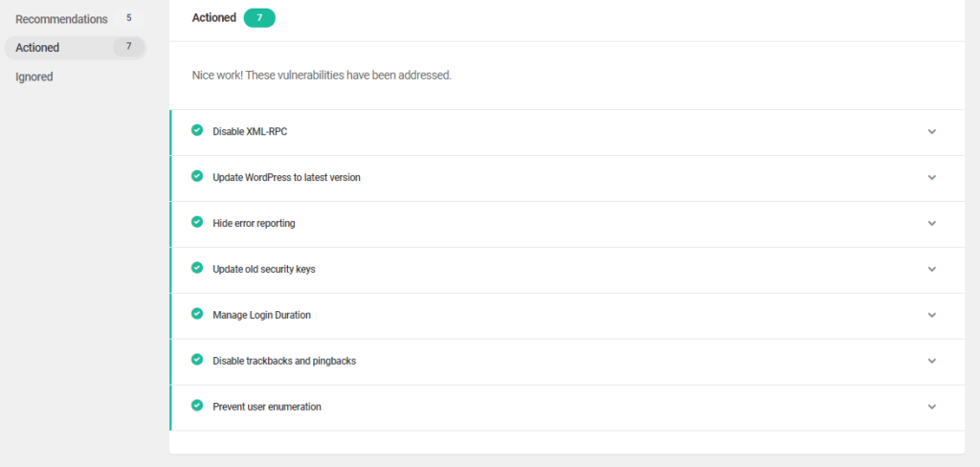This screenshot has height=467, width=980.
Task: Expand the Manage Login Duration chevron
Action: click(x=932, y=315)
